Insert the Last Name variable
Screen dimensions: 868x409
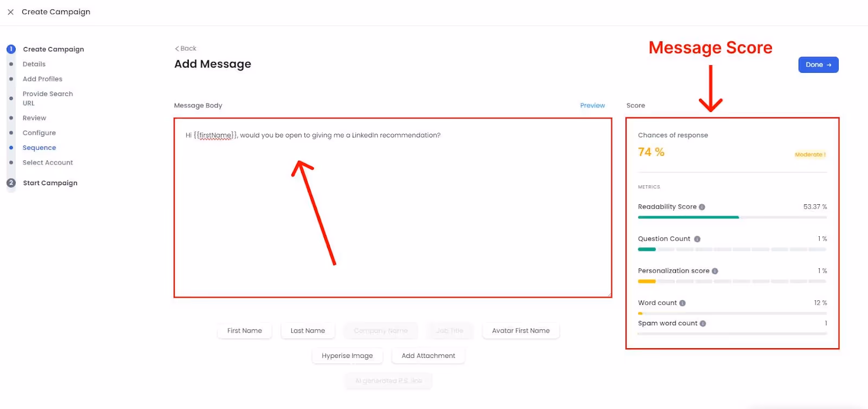point(308,331)
